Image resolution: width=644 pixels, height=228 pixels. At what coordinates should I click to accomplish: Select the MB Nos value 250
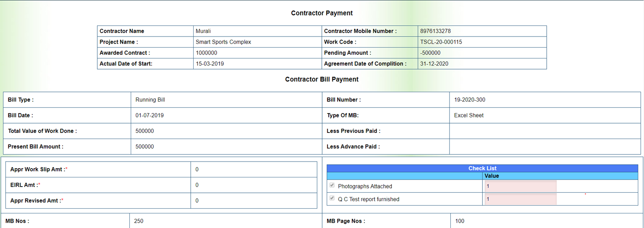pos(139,221)
